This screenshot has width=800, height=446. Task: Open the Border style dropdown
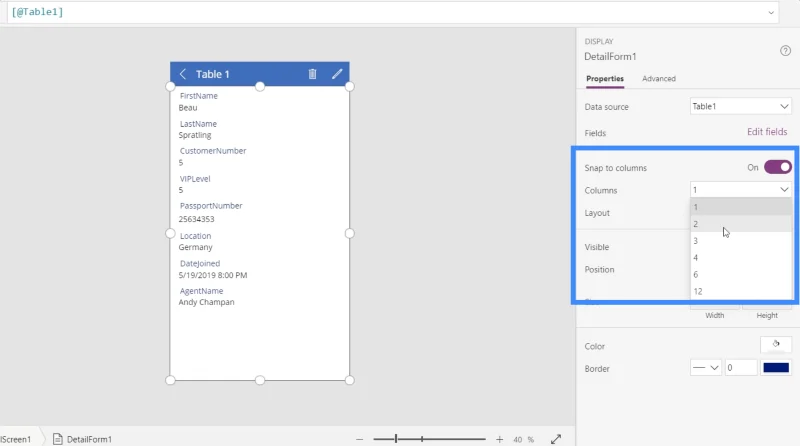[x=706, y=367]
